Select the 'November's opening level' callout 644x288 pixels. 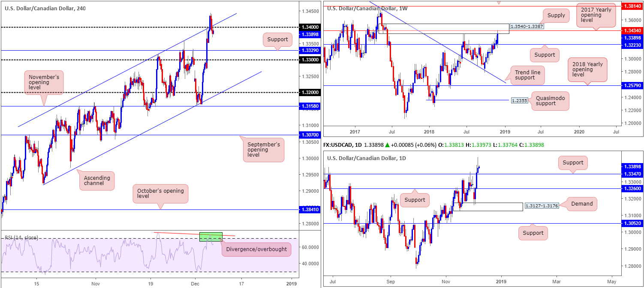(43, 83)
